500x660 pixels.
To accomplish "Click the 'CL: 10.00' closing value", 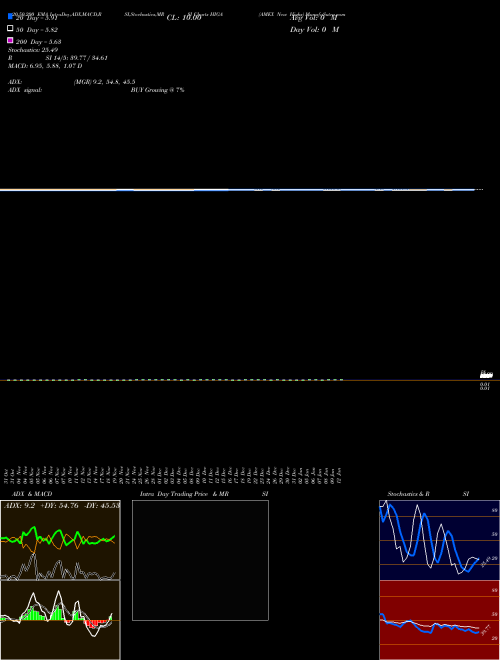I will (x=184, y=18).
